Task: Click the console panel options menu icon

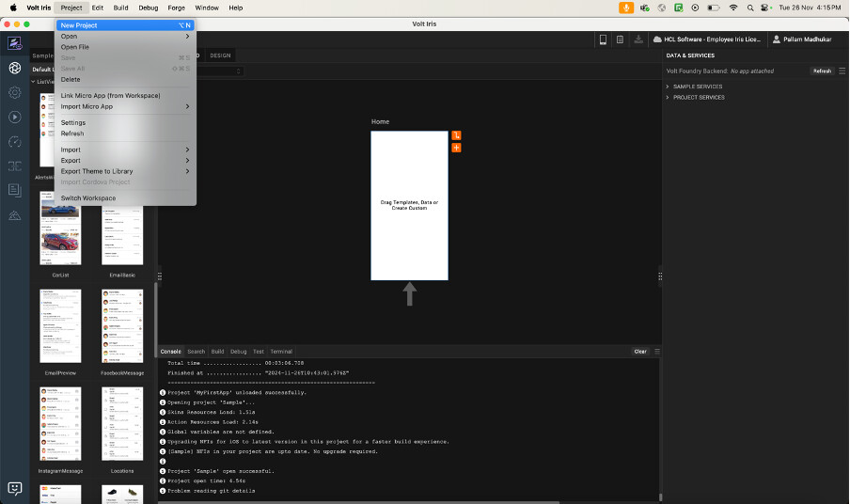Action: (x=657, y=352)
